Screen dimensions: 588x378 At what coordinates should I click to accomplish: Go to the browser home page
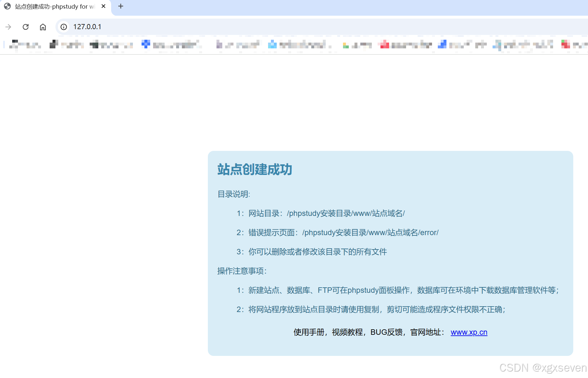click(43, 27)
